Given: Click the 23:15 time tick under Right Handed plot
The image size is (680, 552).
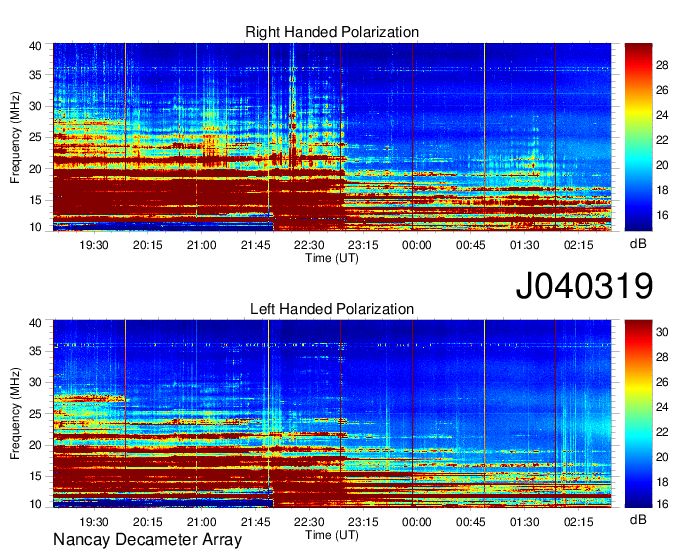Looking at the screenshot, I should coord(363,245).
